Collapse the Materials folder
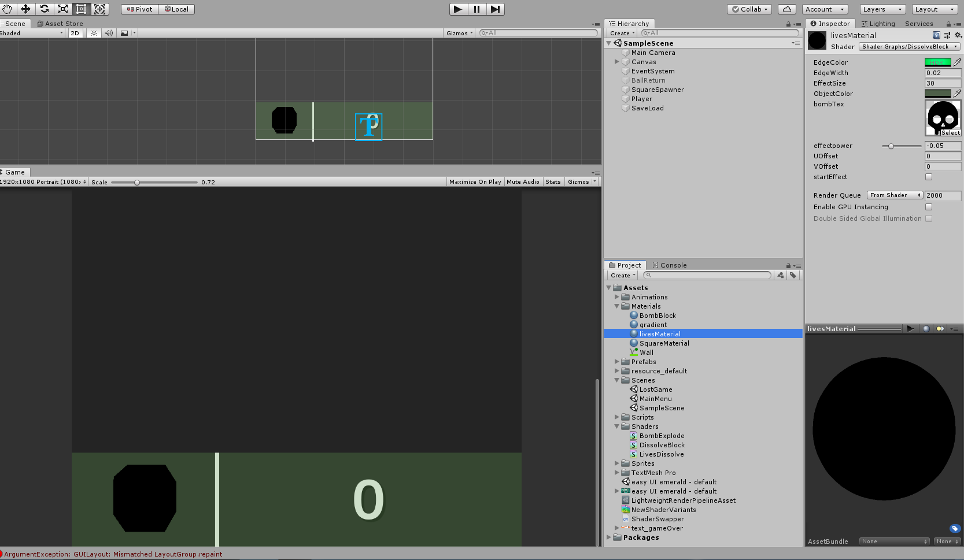Screen dimensions: 964x560 click(x=617, y=306)
